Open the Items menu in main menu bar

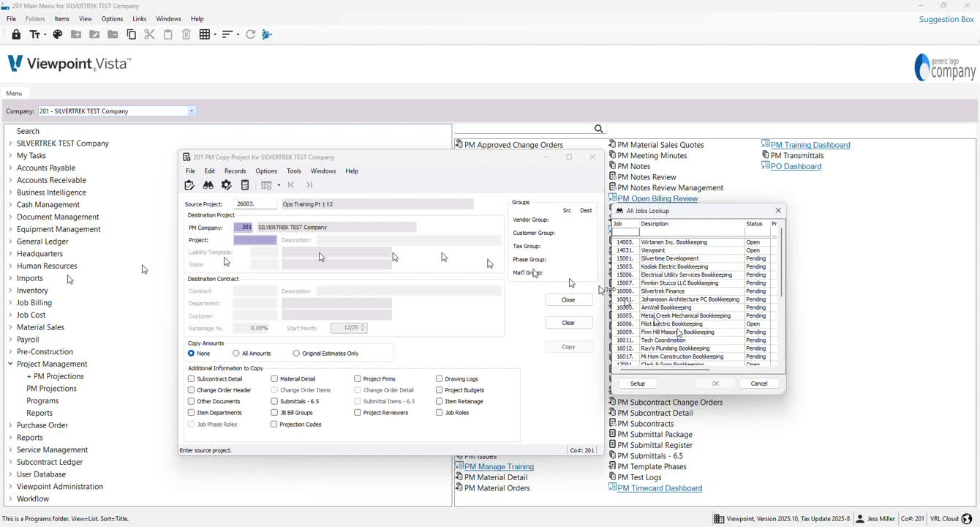(x=62, y=18)
